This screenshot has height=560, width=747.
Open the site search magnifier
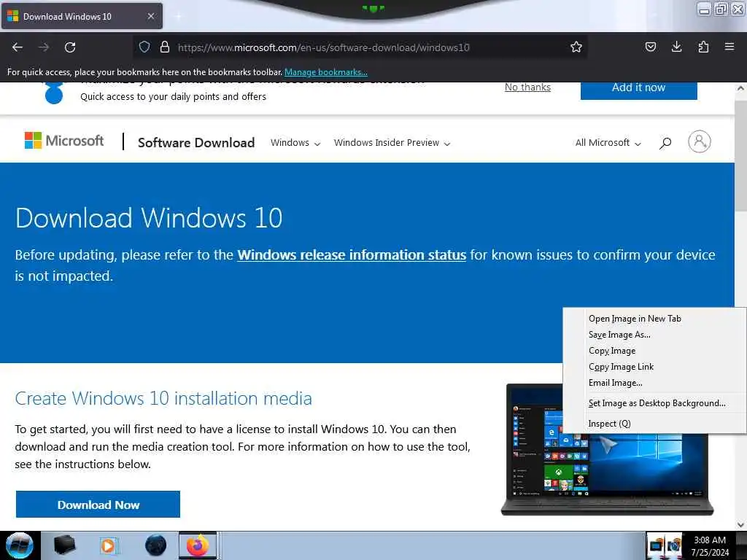[x=665, y=142]
